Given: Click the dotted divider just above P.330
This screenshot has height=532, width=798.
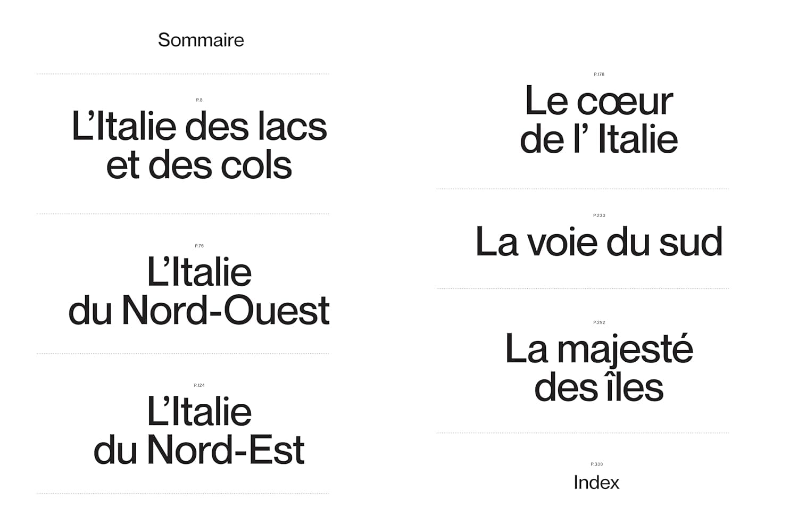Looking at the screenshot, I should coord(583,433).
